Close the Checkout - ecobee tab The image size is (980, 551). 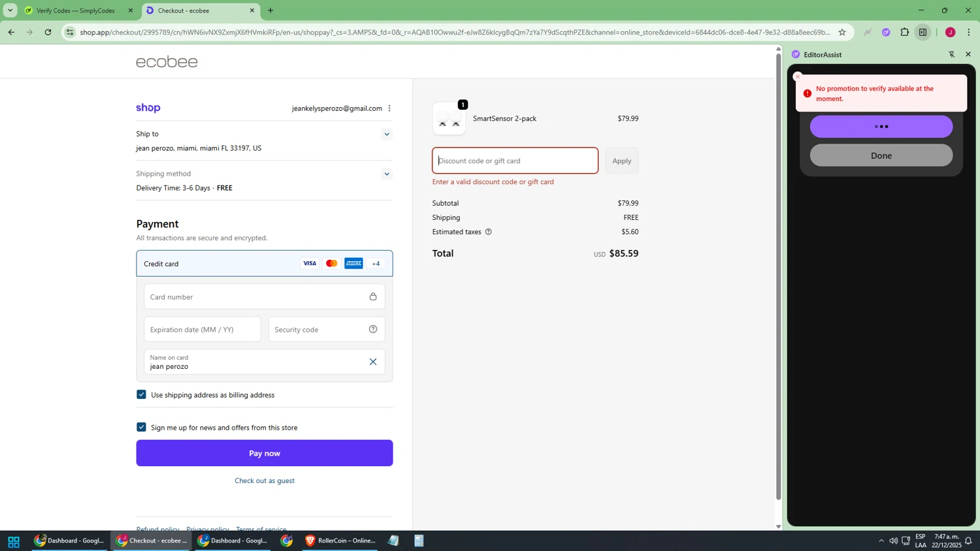click(252, 10)
